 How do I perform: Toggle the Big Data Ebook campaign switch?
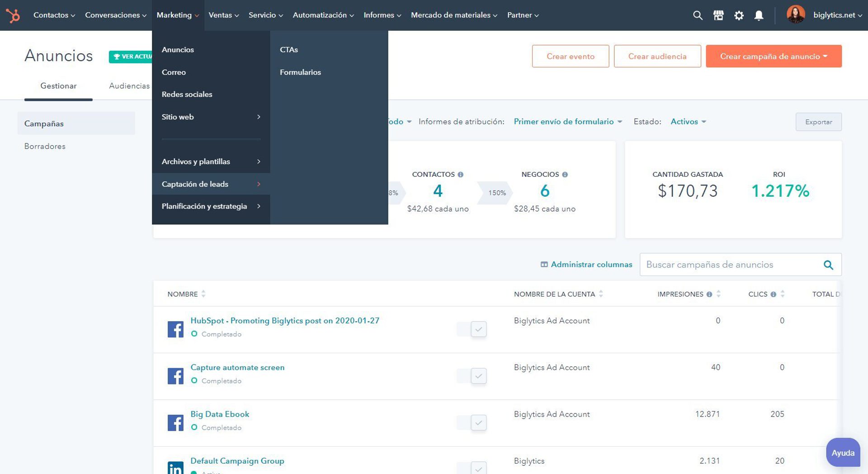coord(472,422)
